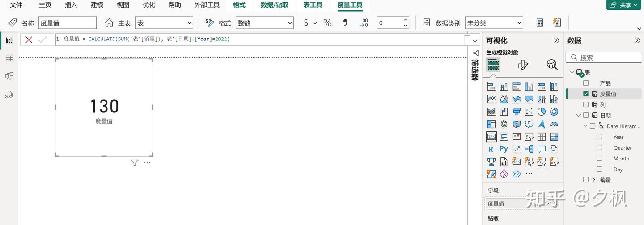The width and height of the screenshot is (644, 225).
Task: Choose the scatter chart visual
Action: (529, 112)
